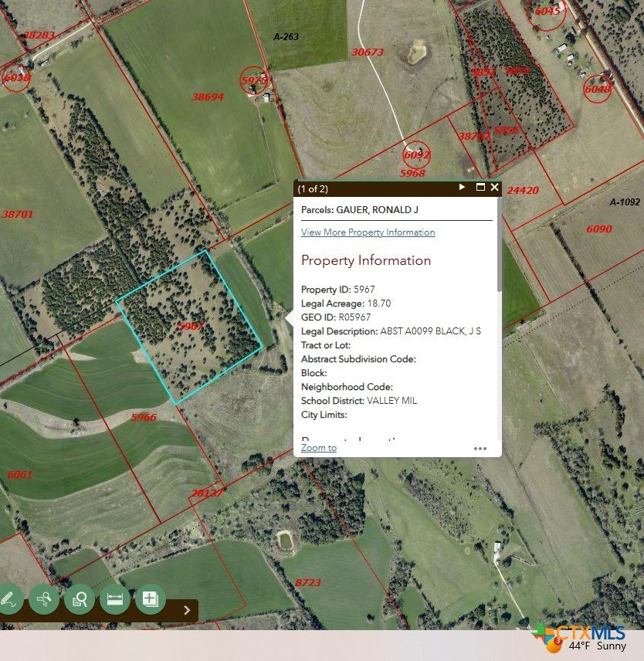Go to next feature in popup
The height and width of the screenshot is (661, 644).
pyautogui.click(x=463, y=188)
